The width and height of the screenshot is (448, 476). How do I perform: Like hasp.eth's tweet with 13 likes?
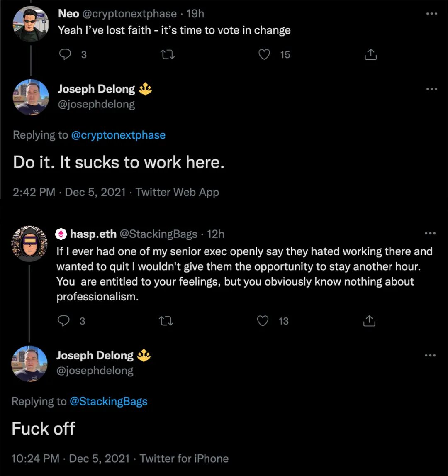click(x=263, y=321)
